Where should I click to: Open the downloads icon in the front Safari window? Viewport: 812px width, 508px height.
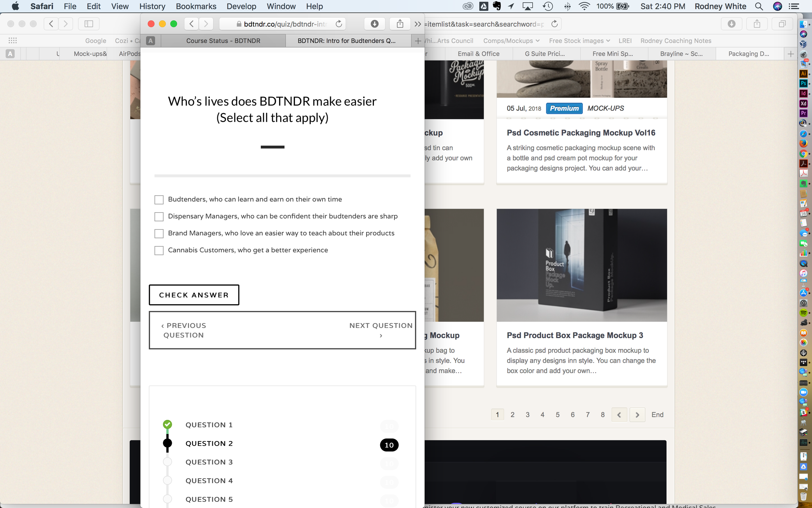(374, 24)
